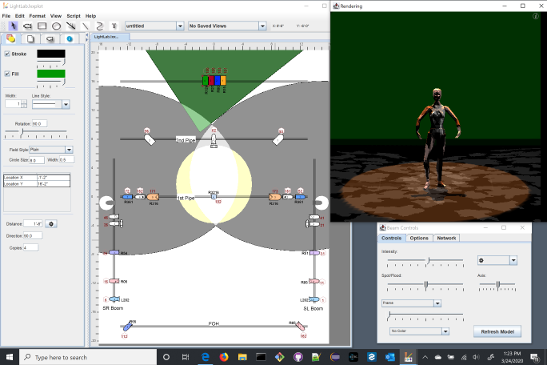Switch to the Network tab
The width and height of the screenshot is (547, 365).
point(446,238)
